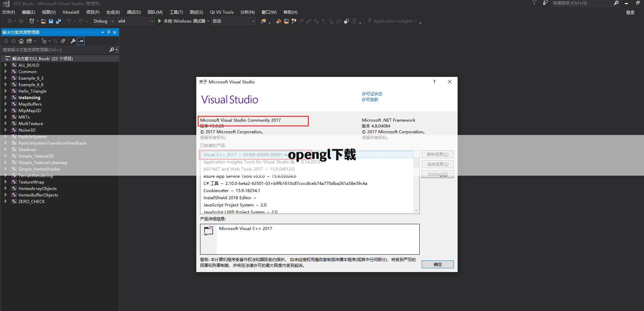Click the 确定 button in the About dialog

point(437,264)
